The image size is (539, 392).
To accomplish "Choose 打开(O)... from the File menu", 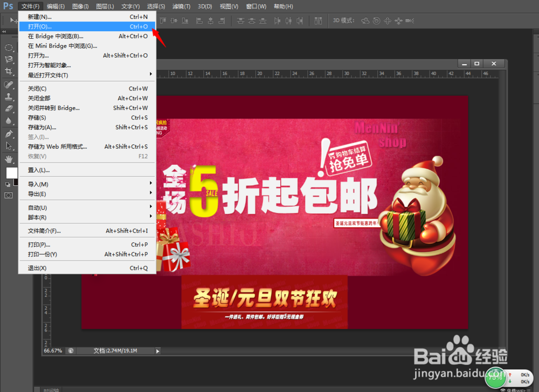I will (x=87, y=26).
